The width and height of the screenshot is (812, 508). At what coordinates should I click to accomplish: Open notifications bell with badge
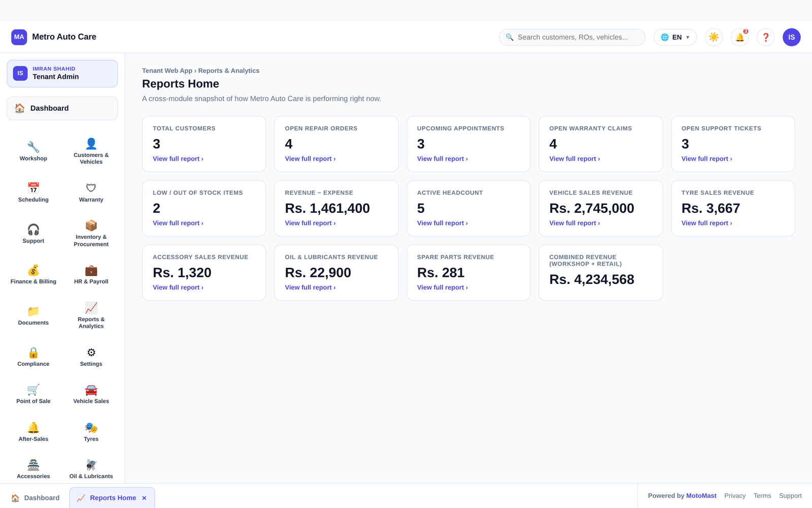click(x=740, y=37)
